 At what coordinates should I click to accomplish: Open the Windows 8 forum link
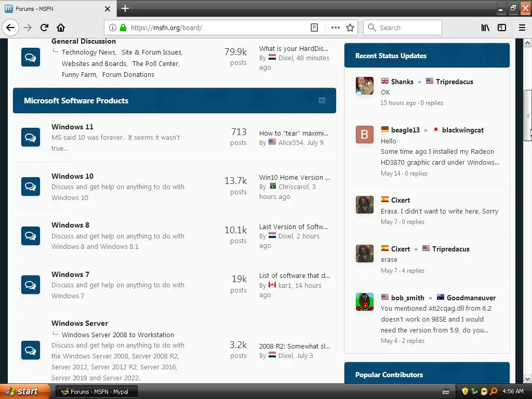pyautogui.click(x=70, y=225)
